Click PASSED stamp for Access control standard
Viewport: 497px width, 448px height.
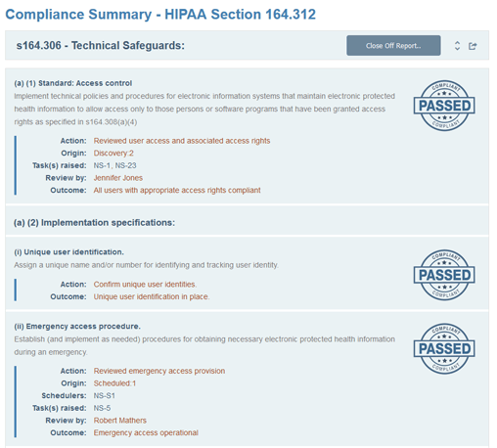pyautogui.click(x=444, y=106)
